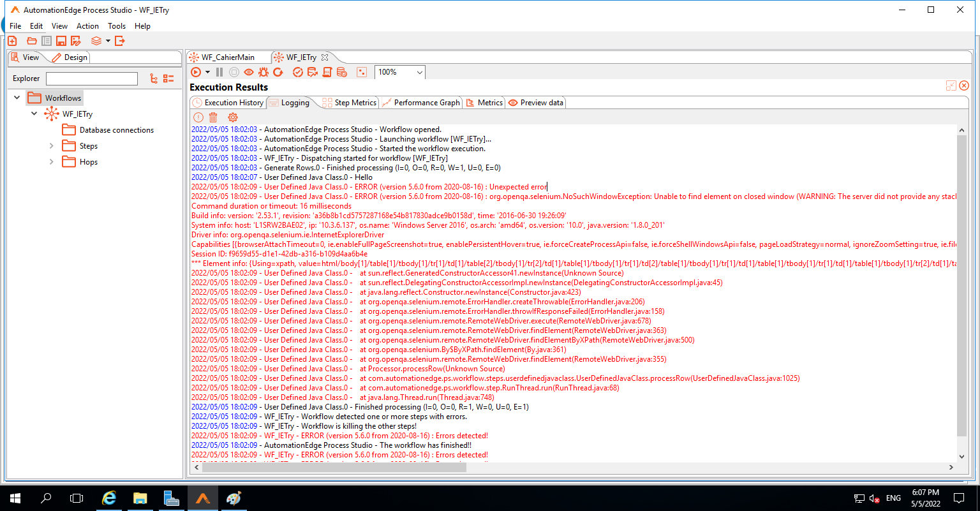
Task: Maximize the Execution Results pane icon
Action: pyautogui.click(x=951, y=85)
